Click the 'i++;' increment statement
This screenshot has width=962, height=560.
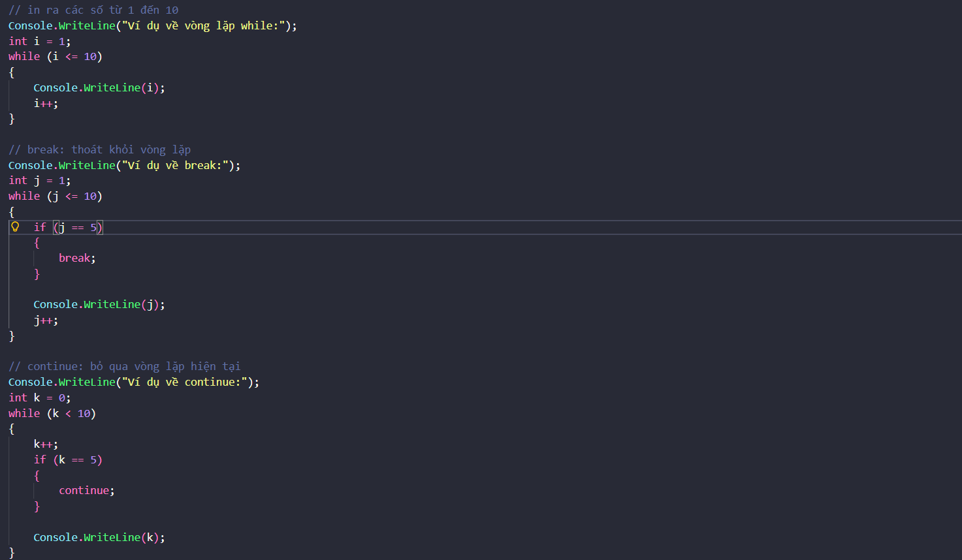46,104
